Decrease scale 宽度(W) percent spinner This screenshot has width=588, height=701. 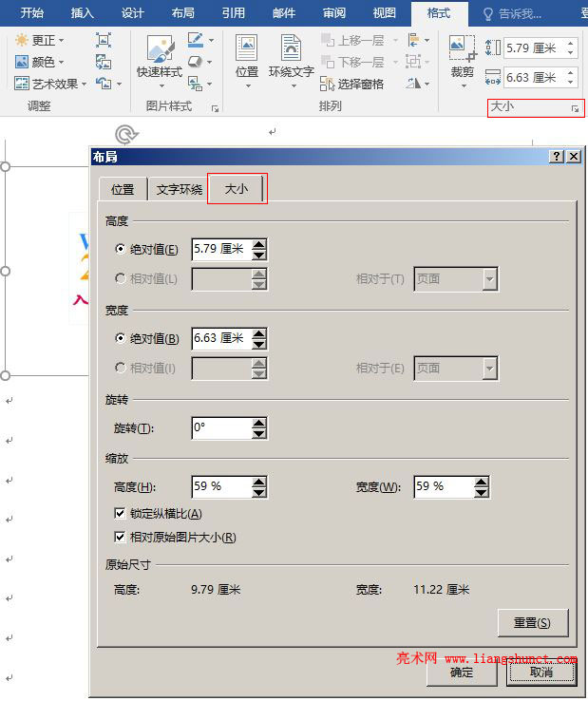coord(482,493)
